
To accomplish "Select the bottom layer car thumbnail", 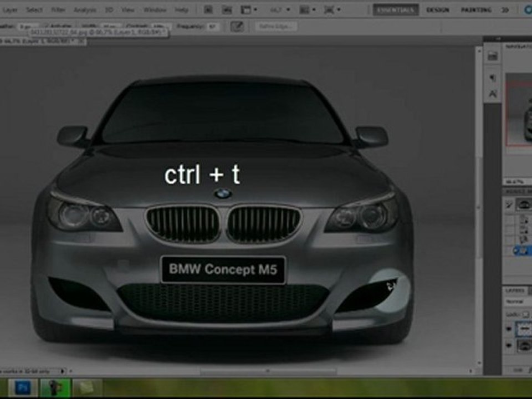I will tap(524, 346).
